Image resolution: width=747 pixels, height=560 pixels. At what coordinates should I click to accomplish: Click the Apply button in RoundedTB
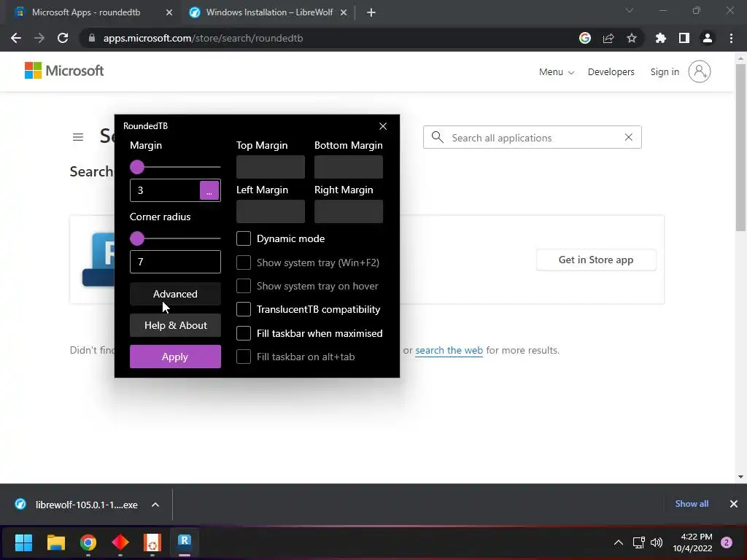tap(175, 357)
